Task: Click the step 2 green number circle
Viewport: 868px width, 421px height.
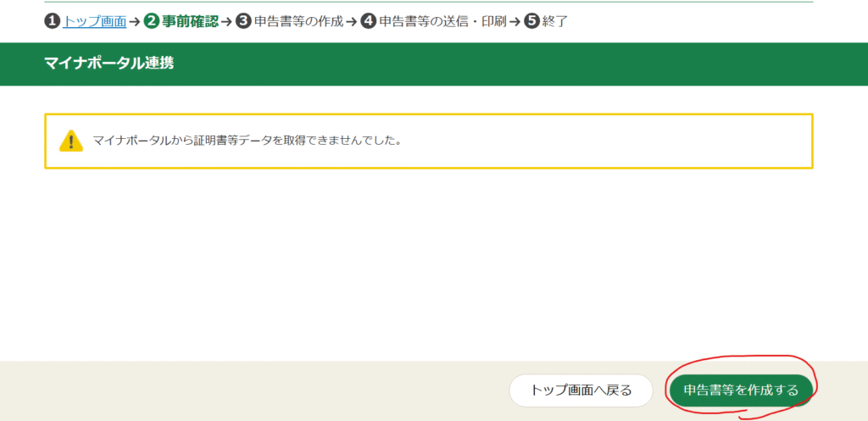Action: 152,21
